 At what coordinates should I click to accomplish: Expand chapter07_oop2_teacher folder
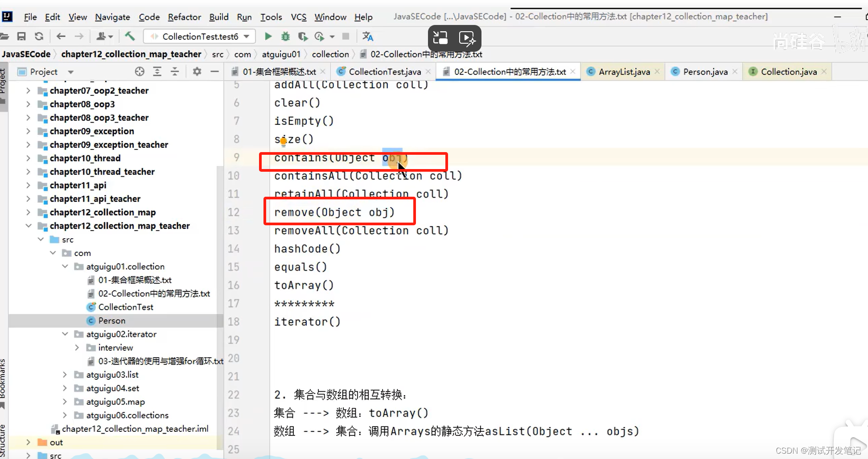[x=28, y=91]
